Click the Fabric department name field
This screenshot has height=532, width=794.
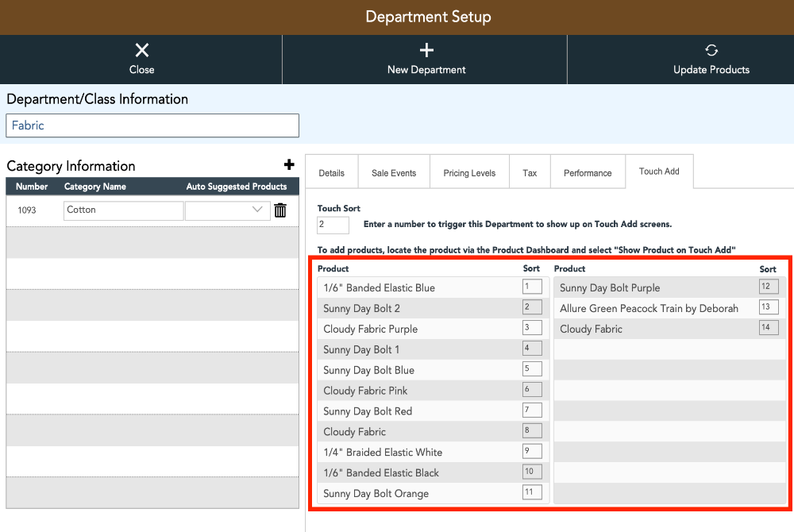pos(152,125)
